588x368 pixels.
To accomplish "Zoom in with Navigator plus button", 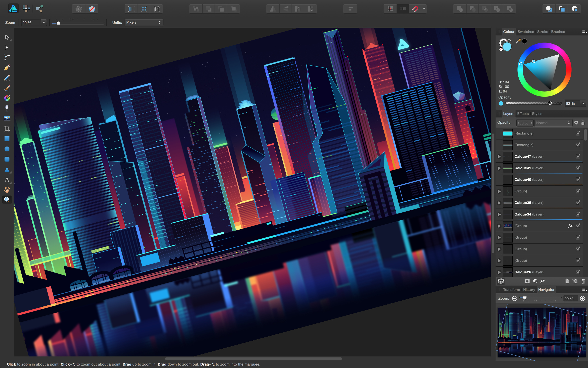I will point(582,298).
